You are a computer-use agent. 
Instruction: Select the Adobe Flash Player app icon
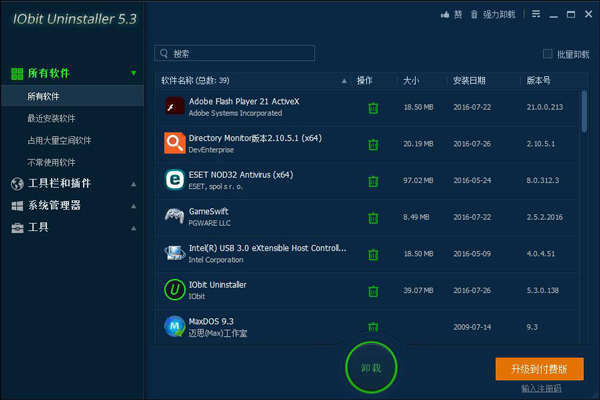174,106
